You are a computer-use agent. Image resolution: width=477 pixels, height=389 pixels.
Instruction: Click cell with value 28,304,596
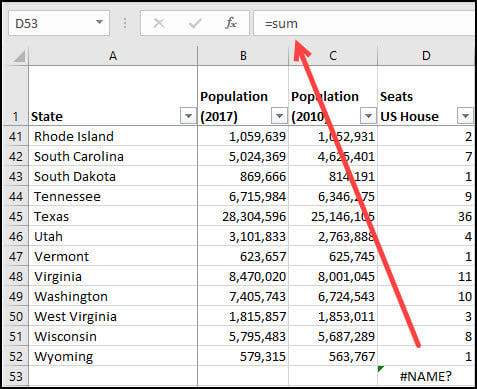pyautogui.click(x=243, y=216)
